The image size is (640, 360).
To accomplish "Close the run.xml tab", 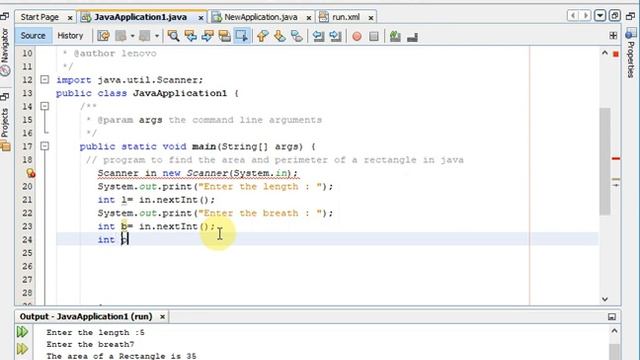I will [x=371, y=18].
